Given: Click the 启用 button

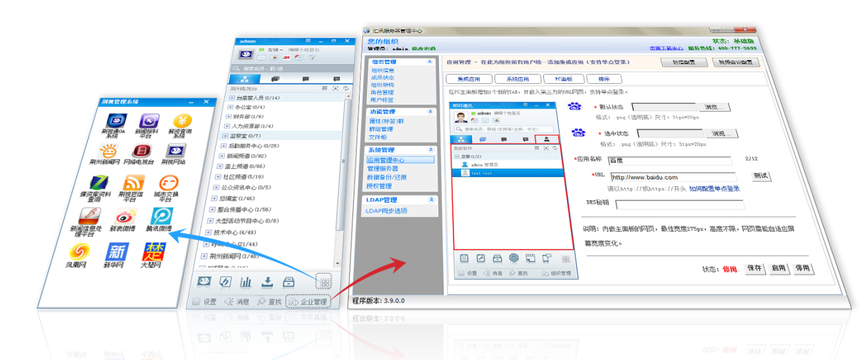Looking at the screenshot, I should coord(779,268).
